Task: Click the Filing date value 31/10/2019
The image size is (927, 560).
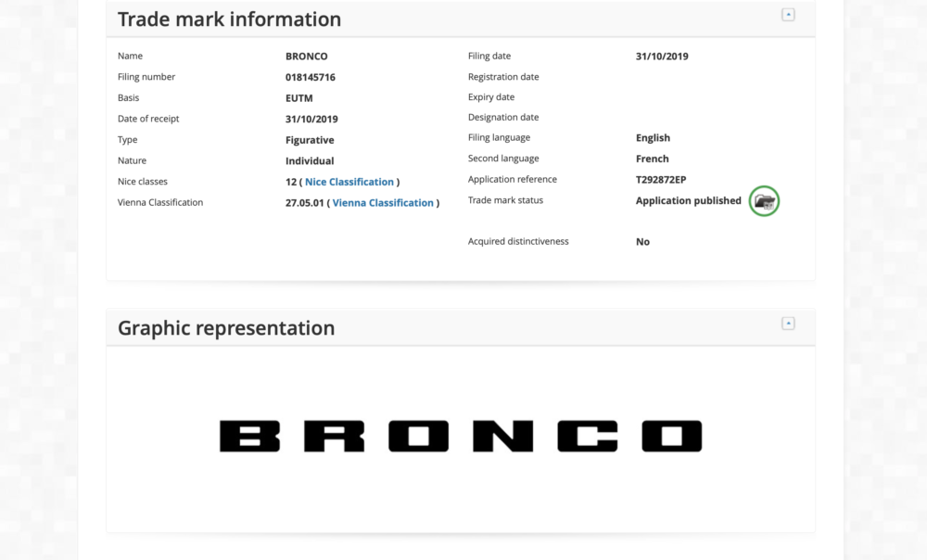Action: point(662,57)
